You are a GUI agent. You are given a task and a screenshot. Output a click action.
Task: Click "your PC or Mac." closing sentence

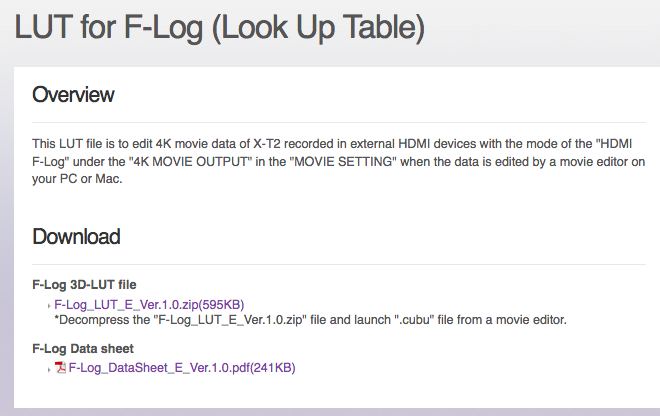point(77,179)
